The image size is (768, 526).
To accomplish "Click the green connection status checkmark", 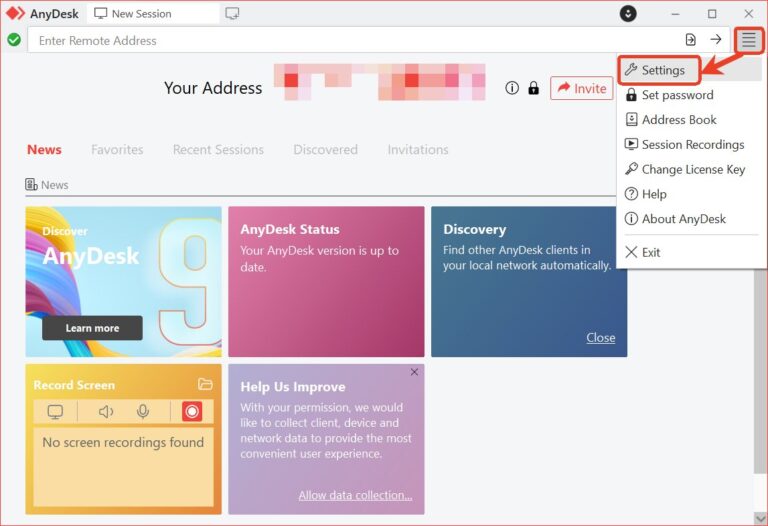I will (14, 40).
